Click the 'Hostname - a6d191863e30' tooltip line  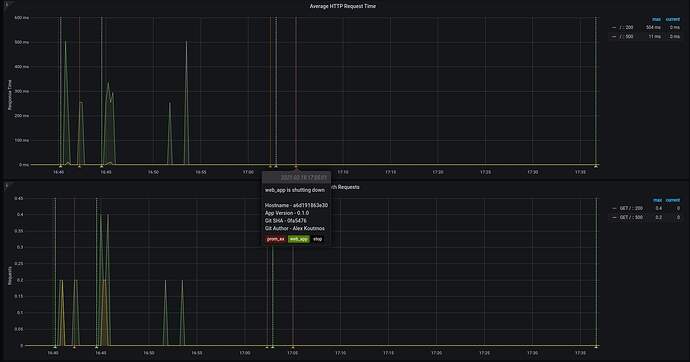(x=296, y=205)
